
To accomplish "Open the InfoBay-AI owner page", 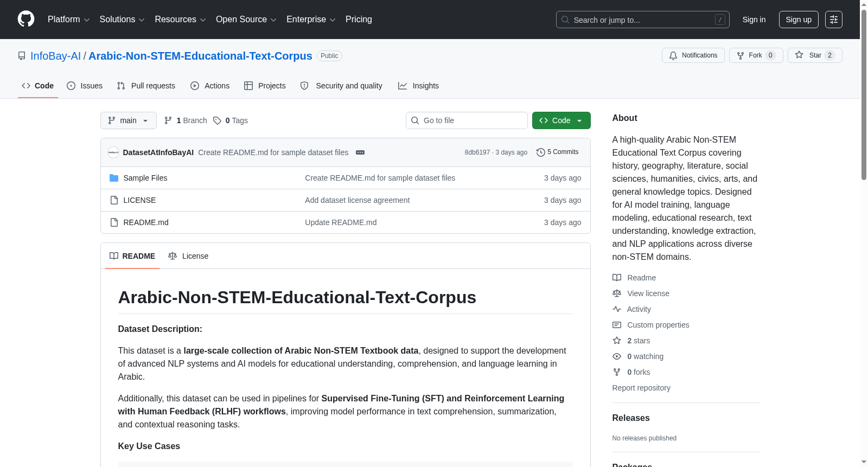I will coord(55,56).
